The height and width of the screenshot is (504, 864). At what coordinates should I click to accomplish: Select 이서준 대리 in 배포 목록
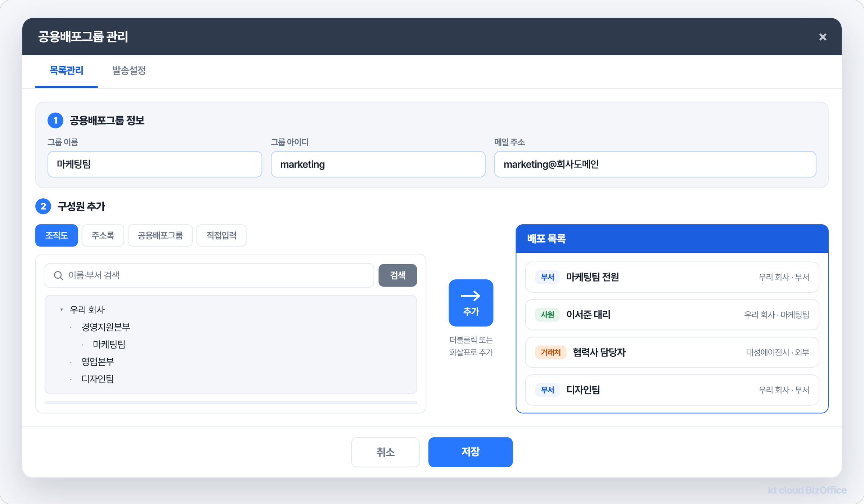point(672,315)
